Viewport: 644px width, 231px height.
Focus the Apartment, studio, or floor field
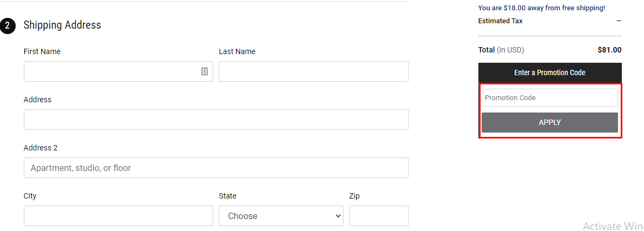(x=216, y=168)
